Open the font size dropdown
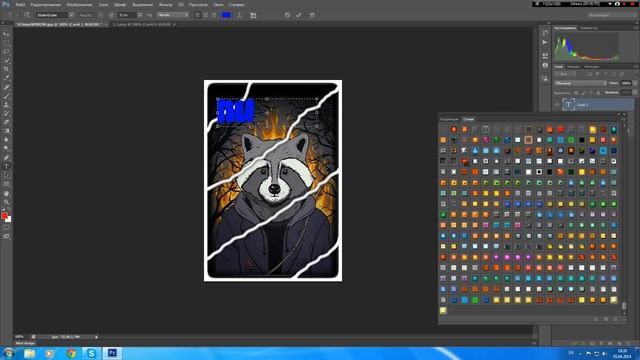Screen dimensions: 640x360 click(x=140, y=15)
